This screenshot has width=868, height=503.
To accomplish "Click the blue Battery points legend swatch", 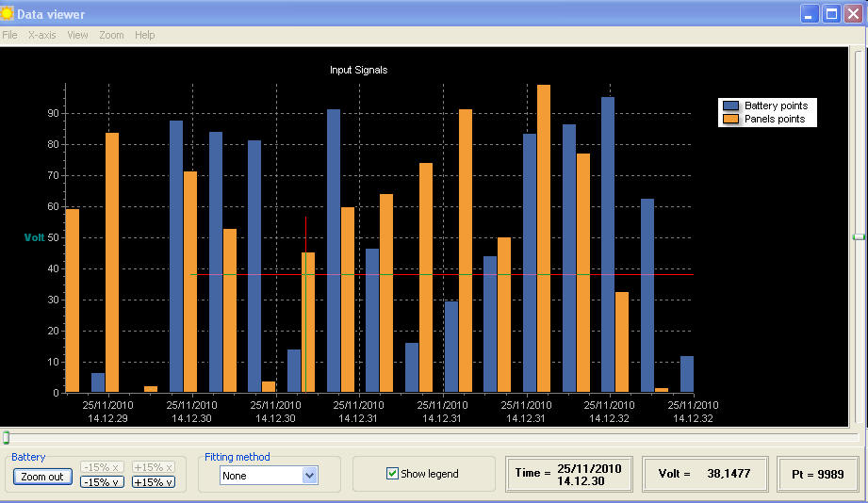I will tap(731, 105).
